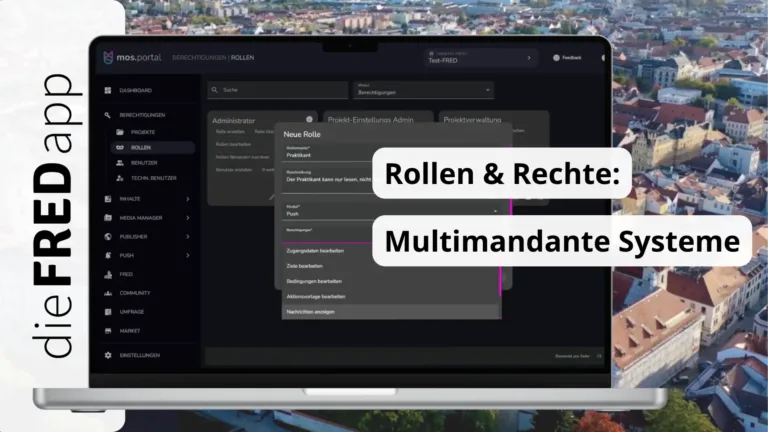Click the Publisher globe icon
The width and height of the screenshot is (768, 432).
point(108,237)
